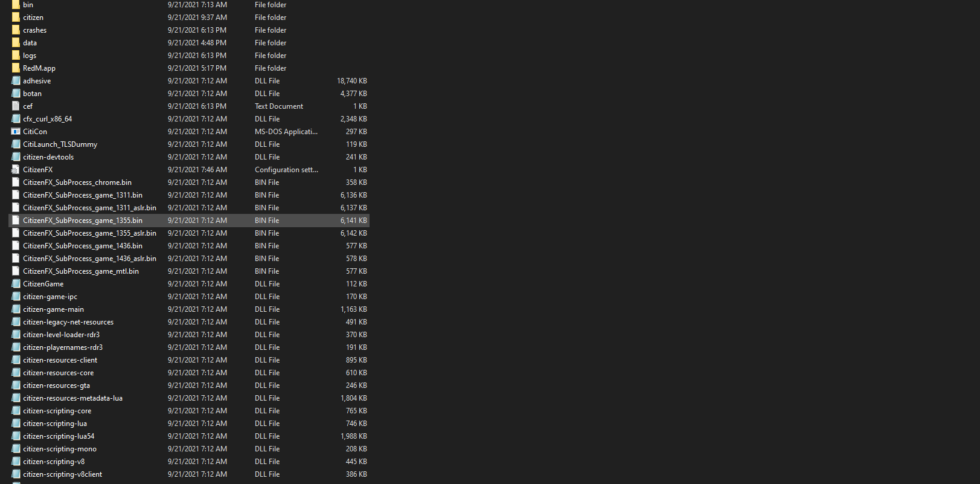Screen dimensions: 980x484
Task: Click the 9/21/2021 5:17 PM date of RedM.app
Action: click(197, 68)
